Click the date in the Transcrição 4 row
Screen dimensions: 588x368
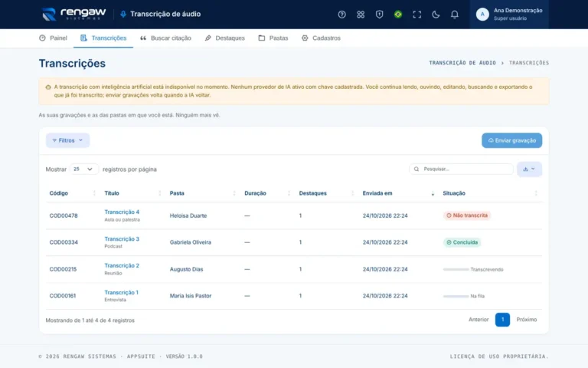pos(385,215)
